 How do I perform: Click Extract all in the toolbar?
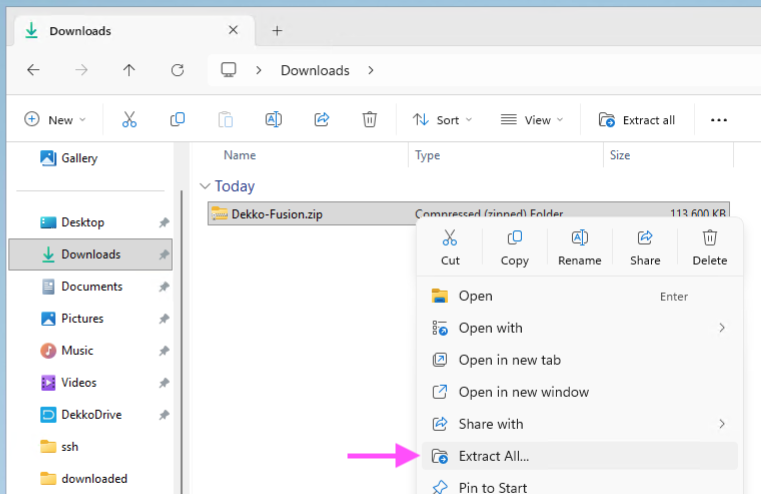(x=637, y=120)
